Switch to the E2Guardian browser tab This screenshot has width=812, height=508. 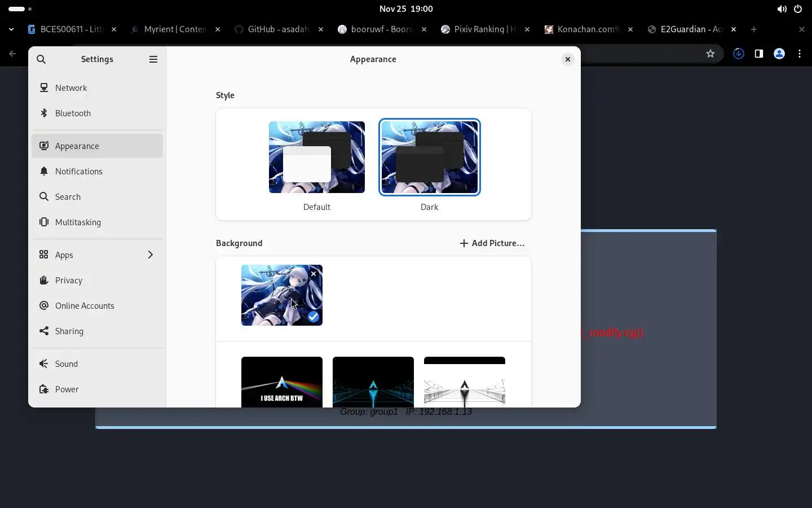(692, 29)
